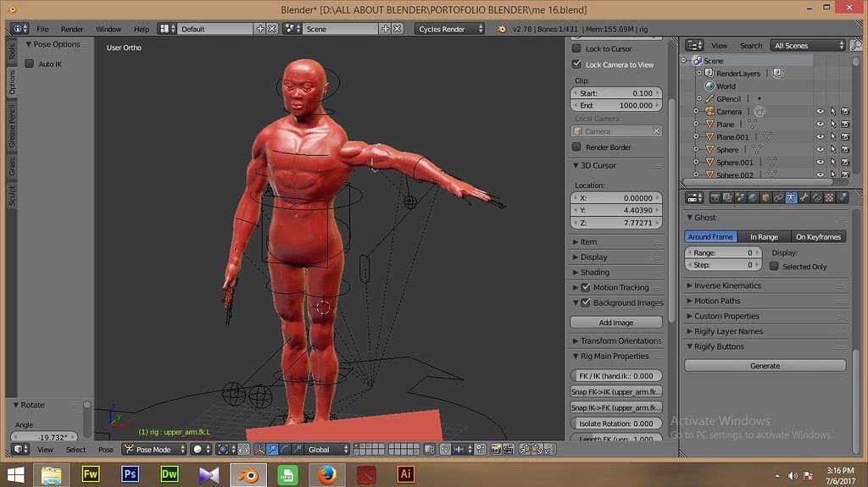Switch to the Tools sidebar tab
Viewport: 868px width, 487px height.
12,52
